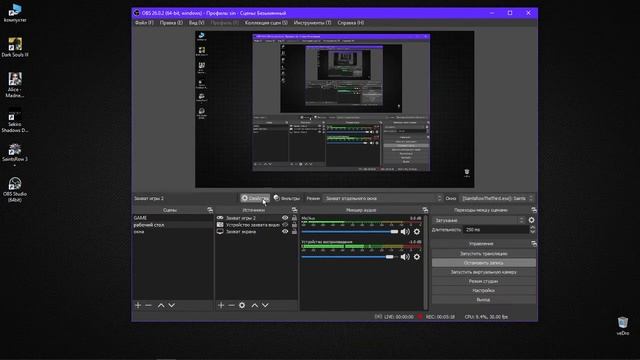The image size is (640, 360).
Task: Open source properties gear in Sources toolbar
Action: [242, 305]
